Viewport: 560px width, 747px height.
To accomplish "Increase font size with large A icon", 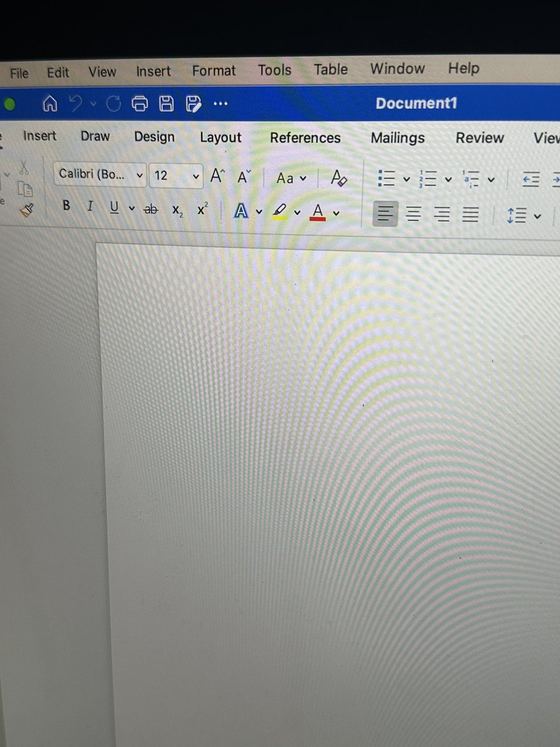I will [x=217, y=176].
